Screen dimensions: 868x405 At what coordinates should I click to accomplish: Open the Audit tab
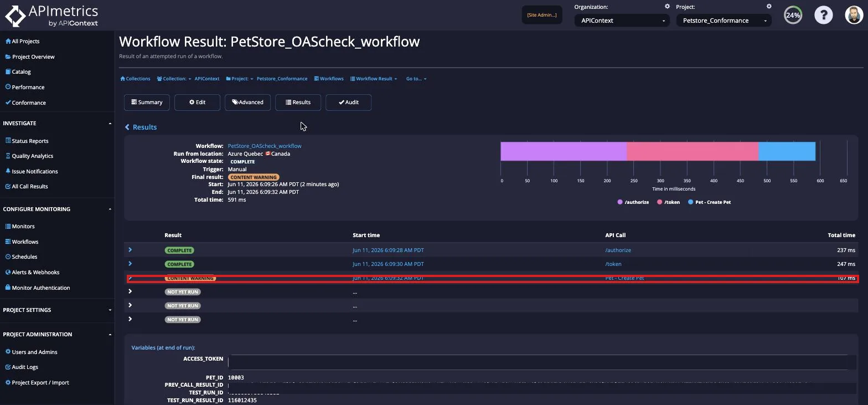coord(348,102)
